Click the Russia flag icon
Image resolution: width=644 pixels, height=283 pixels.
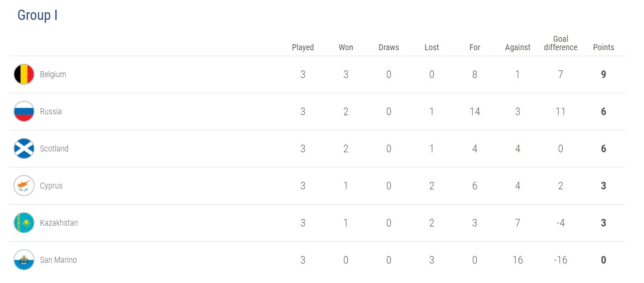pos(24,112)
